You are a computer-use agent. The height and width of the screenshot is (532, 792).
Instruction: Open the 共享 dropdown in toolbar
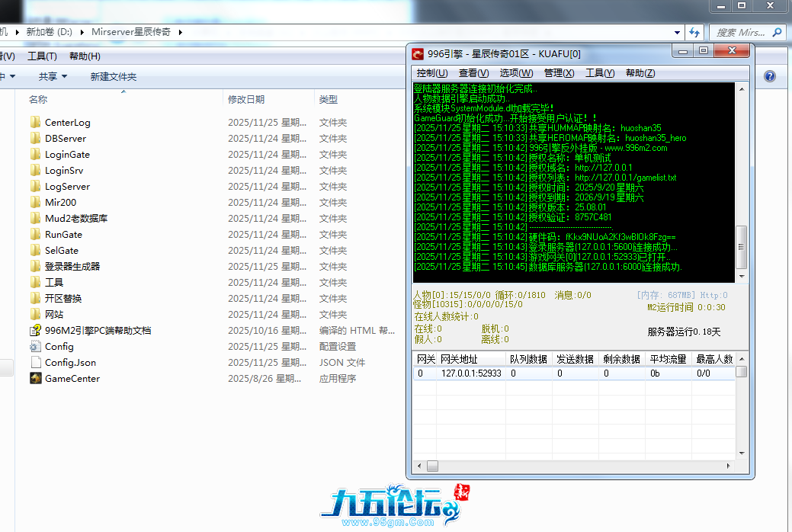53,76
